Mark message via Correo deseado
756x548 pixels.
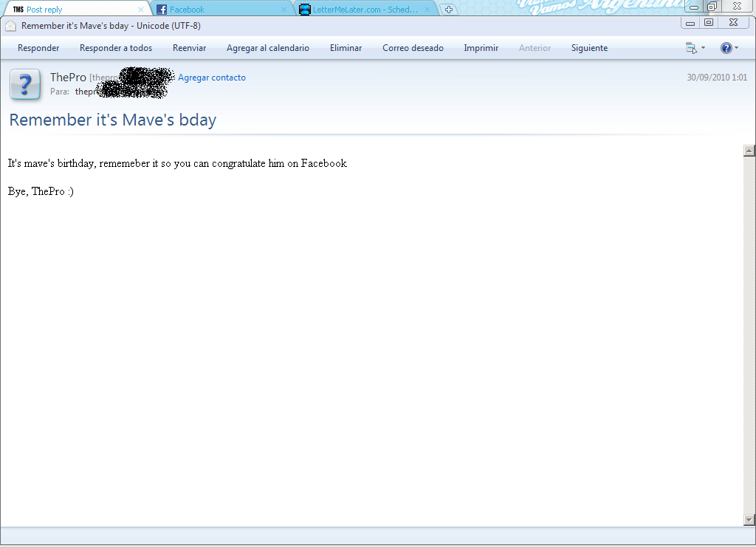point(413,48)
